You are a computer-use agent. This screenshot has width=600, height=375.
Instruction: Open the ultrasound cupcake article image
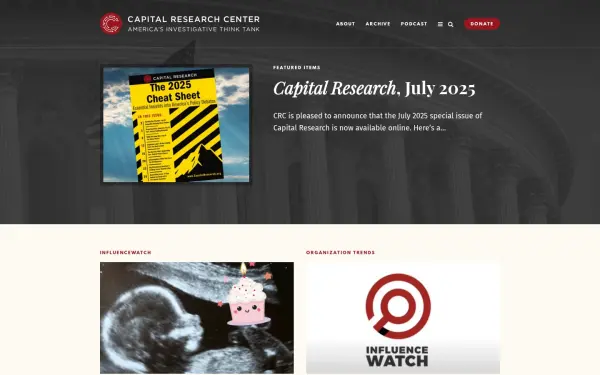[197, 318]
